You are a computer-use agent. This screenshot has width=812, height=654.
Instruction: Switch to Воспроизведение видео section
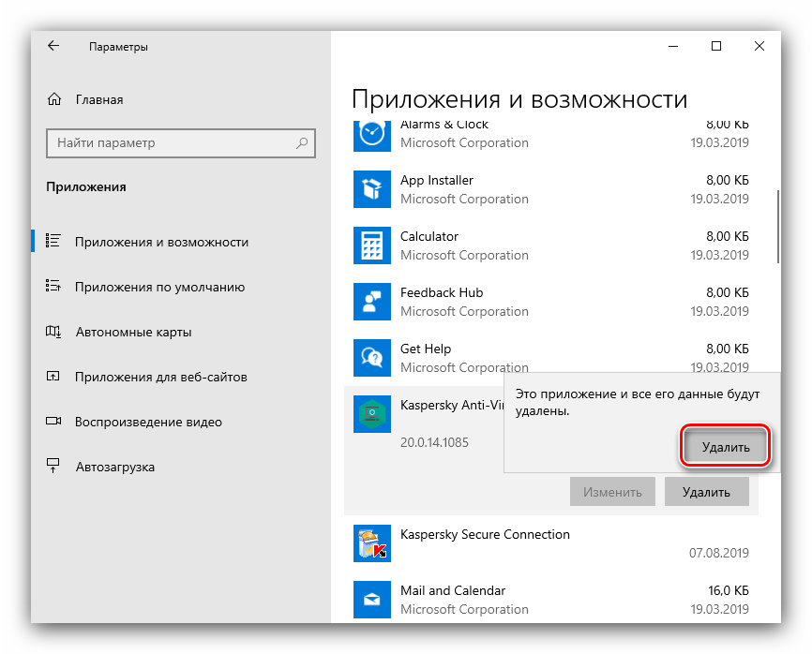point(148,422)
